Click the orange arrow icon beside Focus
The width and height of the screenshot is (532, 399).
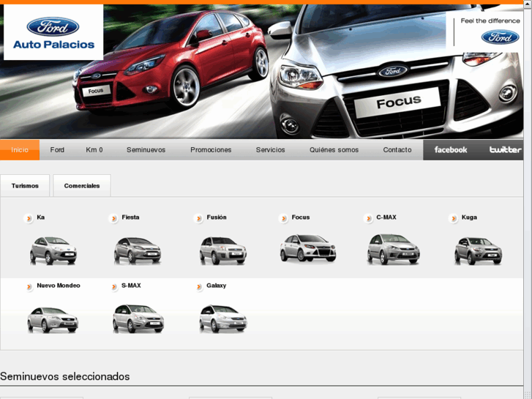pyautogui.click(x=284, y=218)
